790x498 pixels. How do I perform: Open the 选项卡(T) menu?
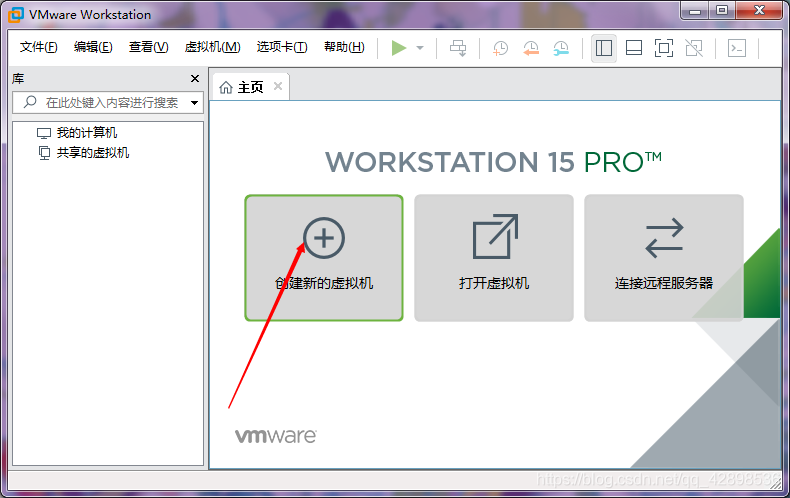(282, 47)
